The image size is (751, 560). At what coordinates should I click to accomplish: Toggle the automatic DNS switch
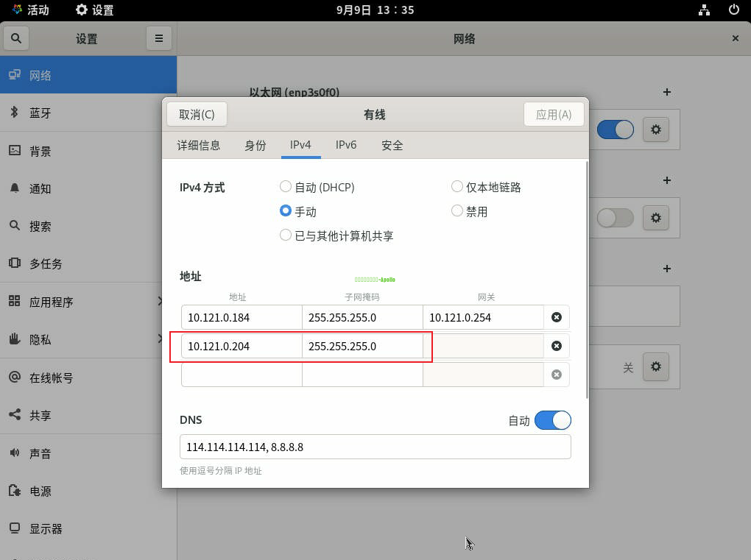point(552,420)
